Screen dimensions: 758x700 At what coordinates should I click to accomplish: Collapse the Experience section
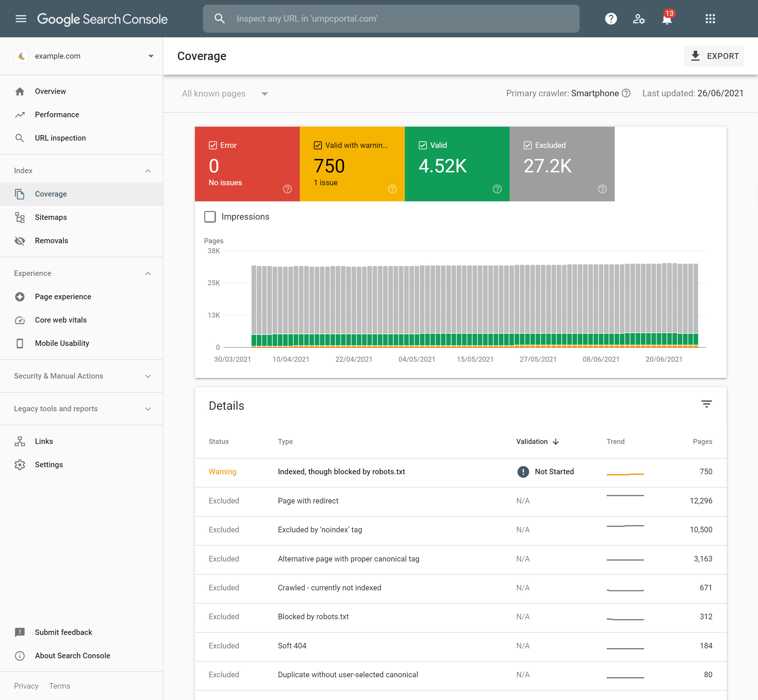[148, 274]
